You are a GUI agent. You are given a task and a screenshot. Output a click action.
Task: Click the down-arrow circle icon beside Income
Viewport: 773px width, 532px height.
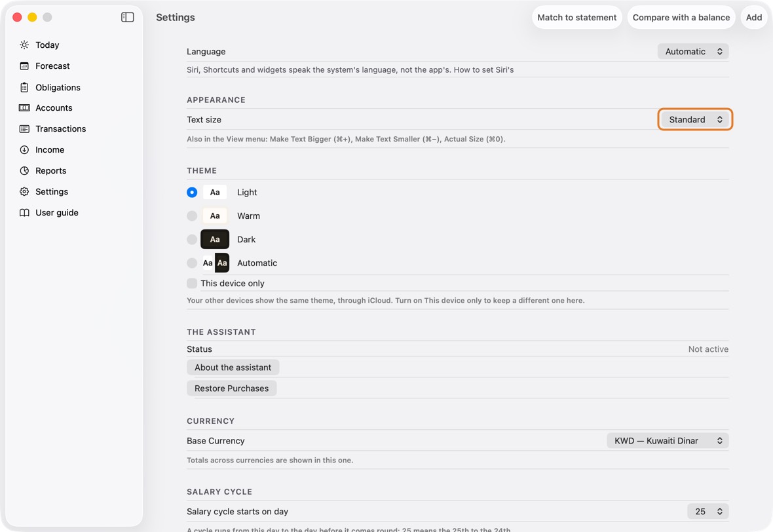(x=24, y=150)
